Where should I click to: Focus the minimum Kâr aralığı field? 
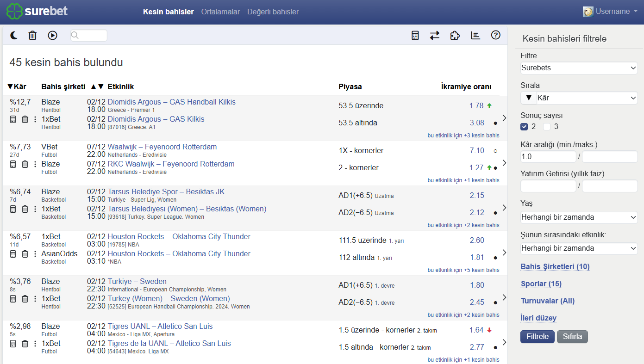(x=548, y=157)
